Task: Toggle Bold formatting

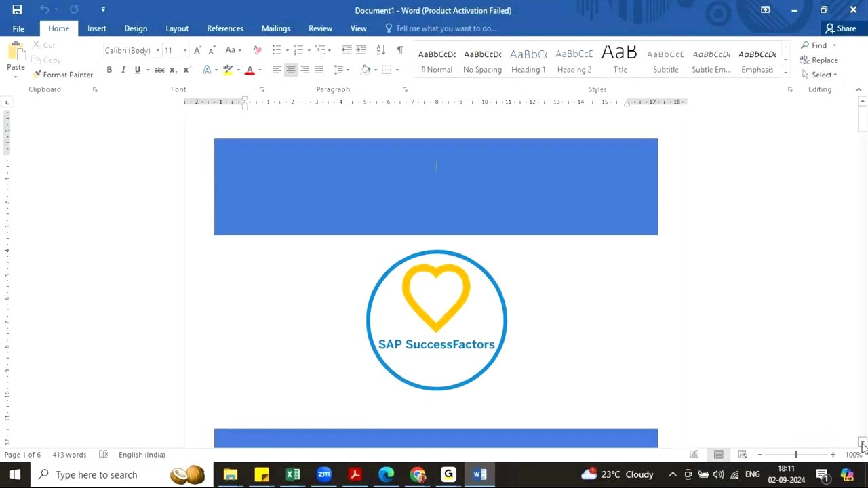Action: (109, 70)
